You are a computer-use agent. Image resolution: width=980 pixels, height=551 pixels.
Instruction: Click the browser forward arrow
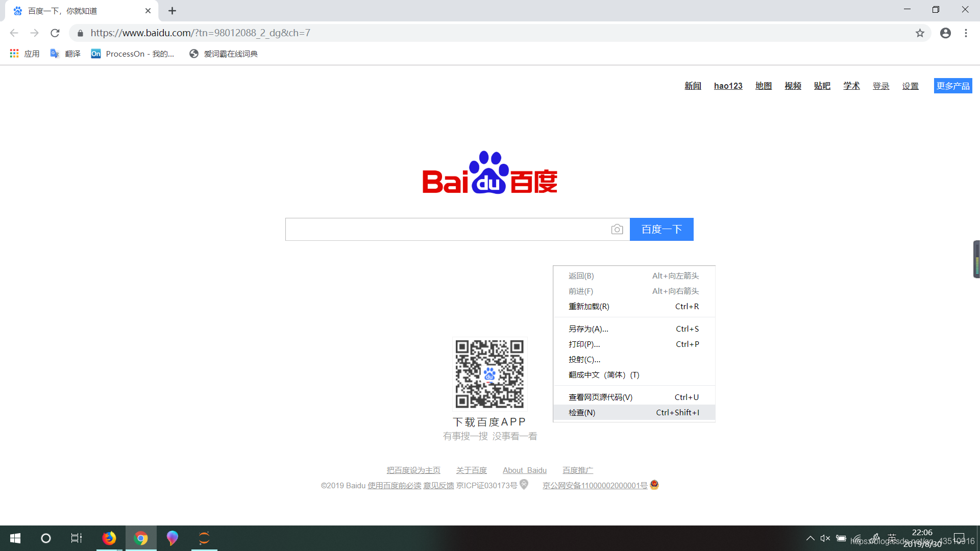[x=34, y=33]
